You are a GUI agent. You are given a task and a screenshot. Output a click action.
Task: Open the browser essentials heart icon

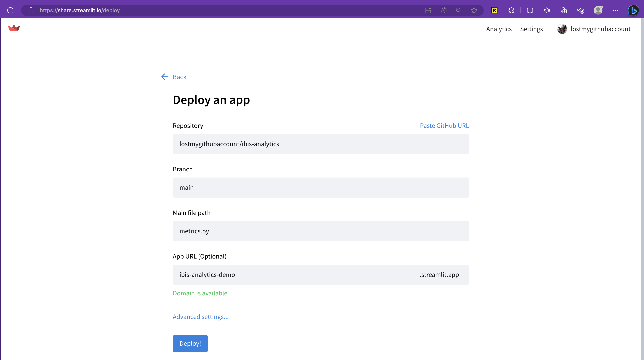tap(580, 10)
